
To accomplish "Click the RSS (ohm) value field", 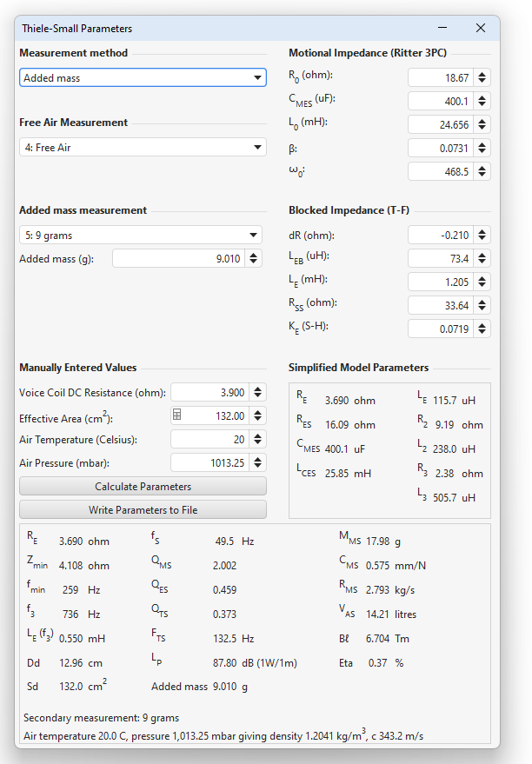I will [441, 305].
